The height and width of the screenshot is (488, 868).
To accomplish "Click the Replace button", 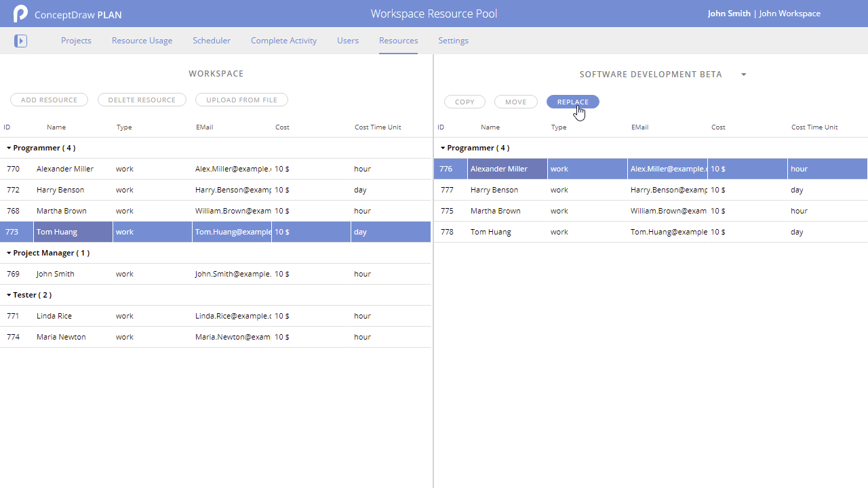I will [572, 102].
